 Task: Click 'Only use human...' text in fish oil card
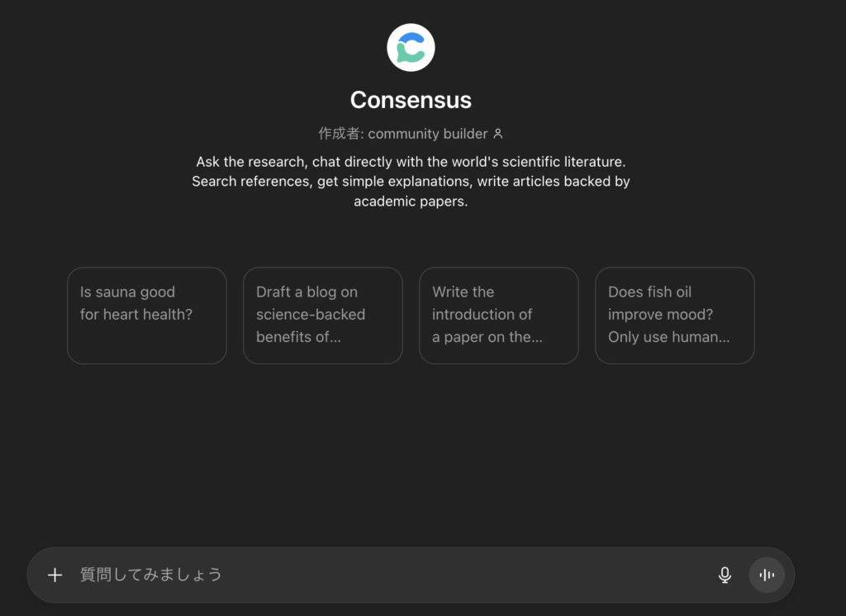[668, 337]
